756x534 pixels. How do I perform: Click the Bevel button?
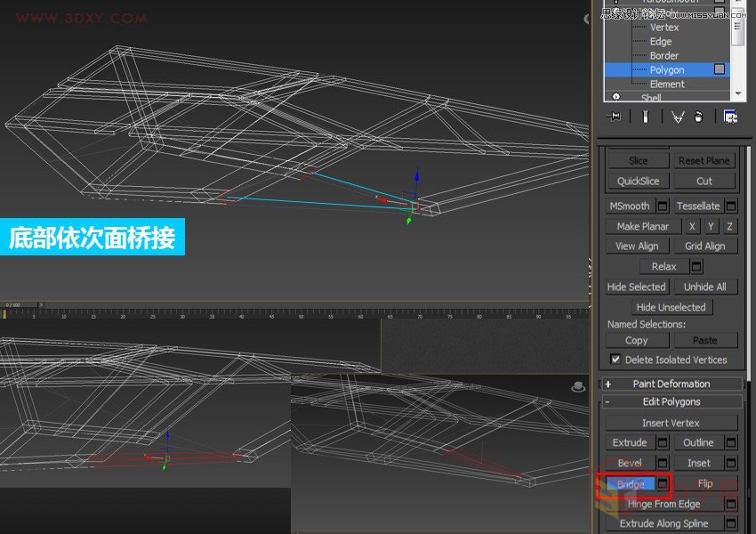point(630,463)
